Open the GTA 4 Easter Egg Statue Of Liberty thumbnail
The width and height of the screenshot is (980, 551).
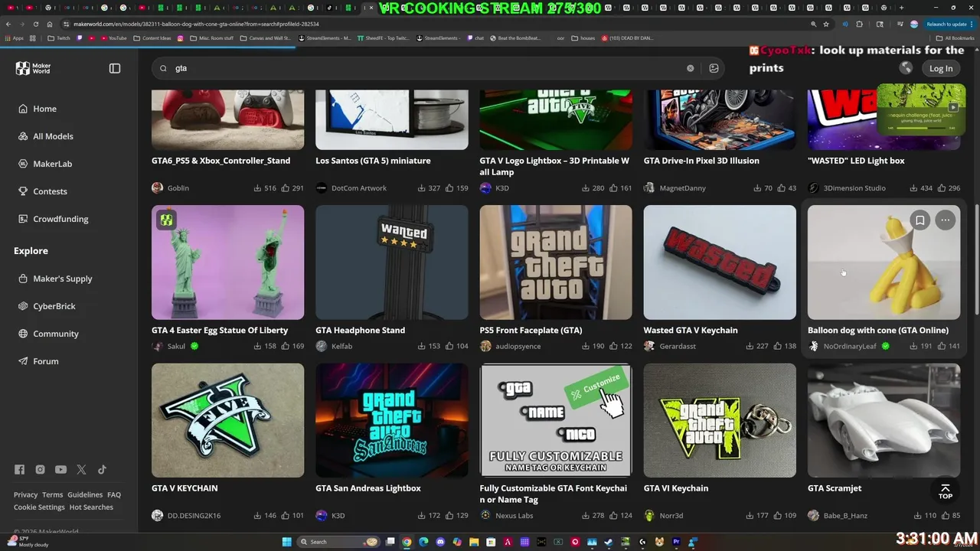227,262
